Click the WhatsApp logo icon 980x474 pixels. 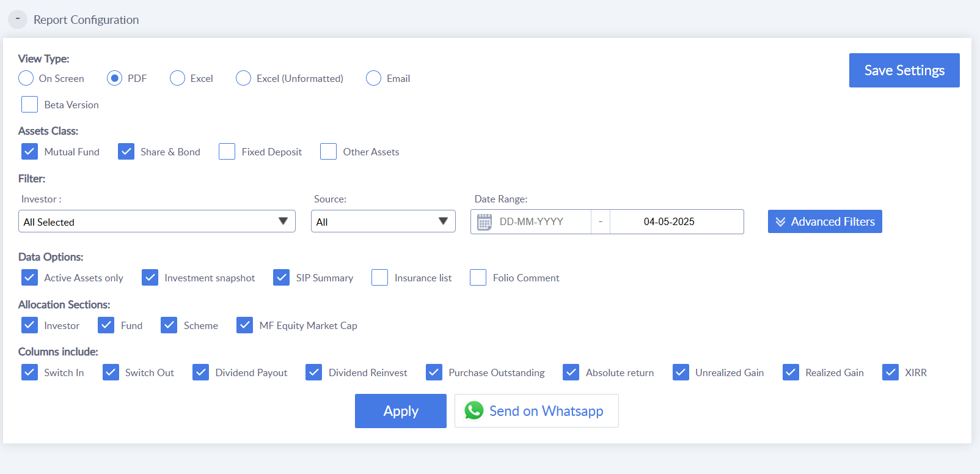[x=474, y=410]
